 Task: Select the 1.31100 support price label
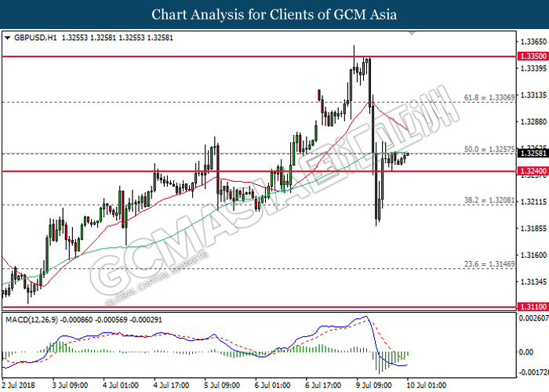click(533, 307)
